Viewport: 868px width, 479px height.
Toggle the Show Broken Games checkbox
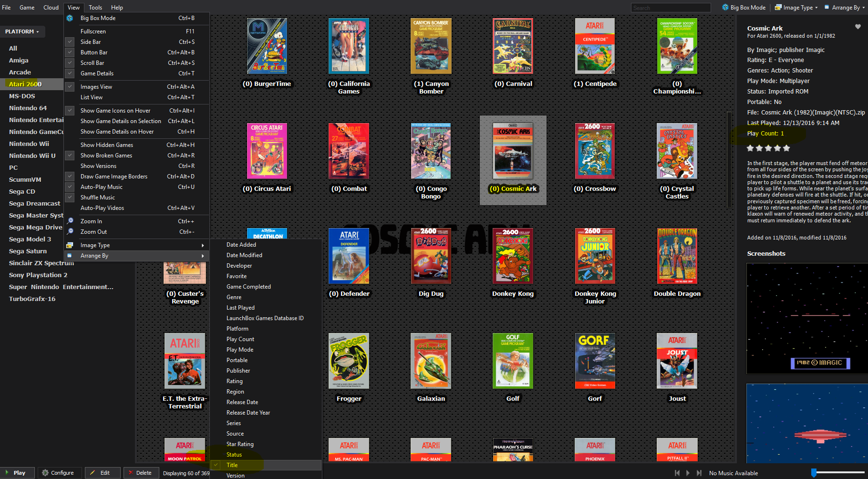click(70, 156)
